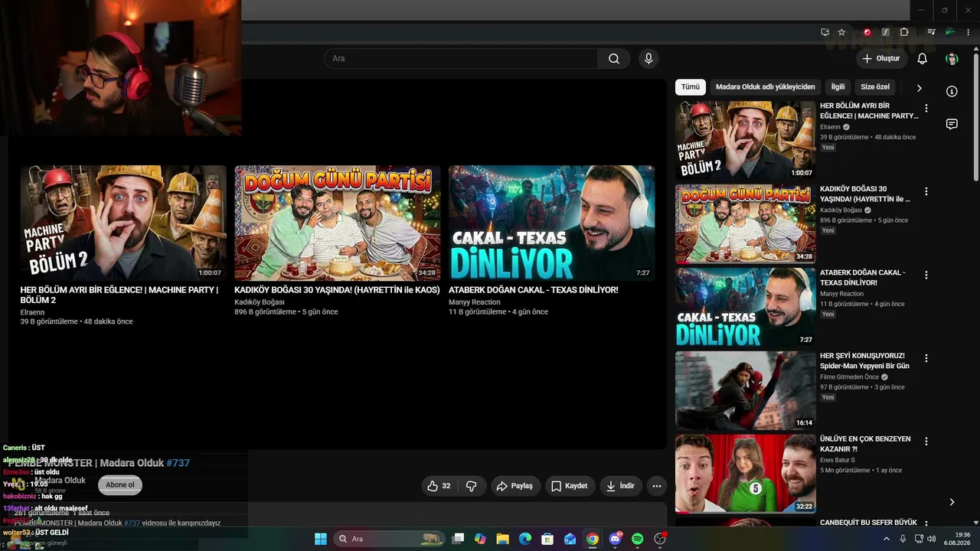Dislike the video with thumbs-down
The image size is (980, 551).
[472, 486]
